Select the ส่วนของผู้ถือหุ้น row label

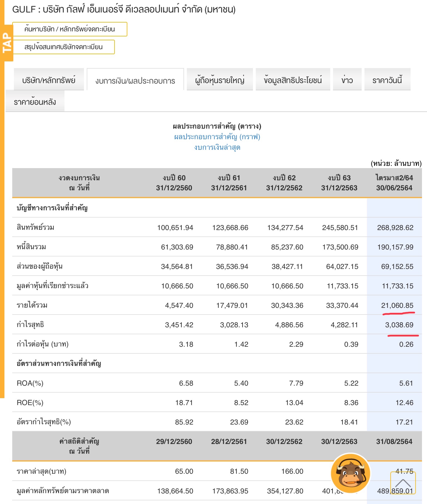pyautogui.click(x=39, y=266)
